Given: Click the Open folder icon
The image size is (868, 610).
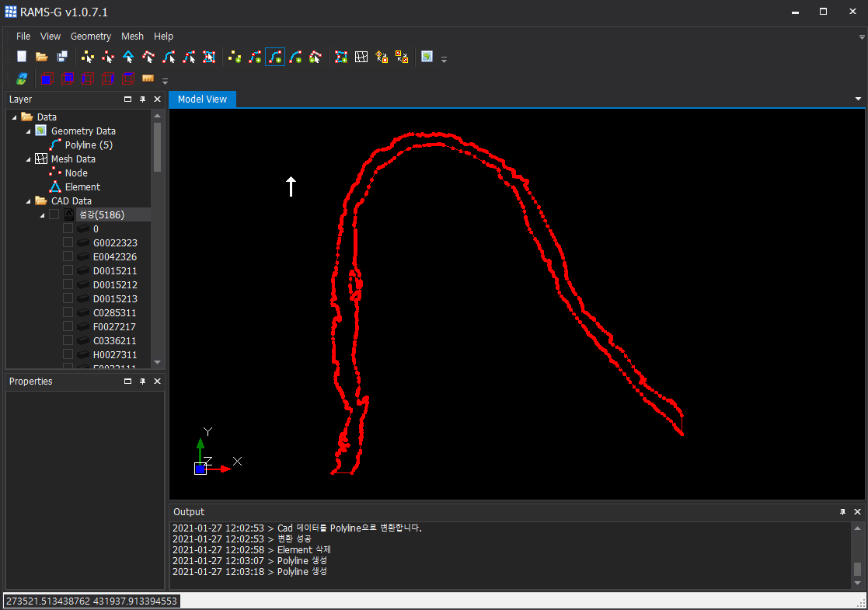Looking at the screenshot, I should click(x=41, y=57).
